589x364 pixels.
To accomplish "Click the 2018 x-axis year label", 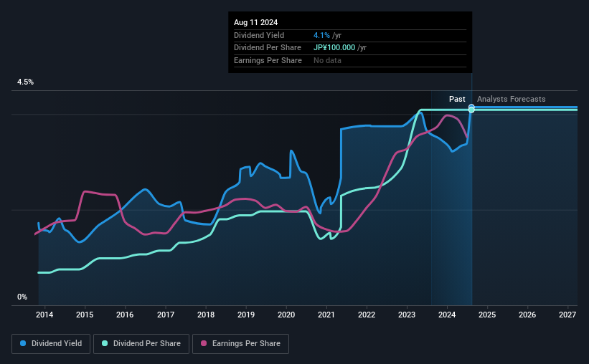I will 206,315.
